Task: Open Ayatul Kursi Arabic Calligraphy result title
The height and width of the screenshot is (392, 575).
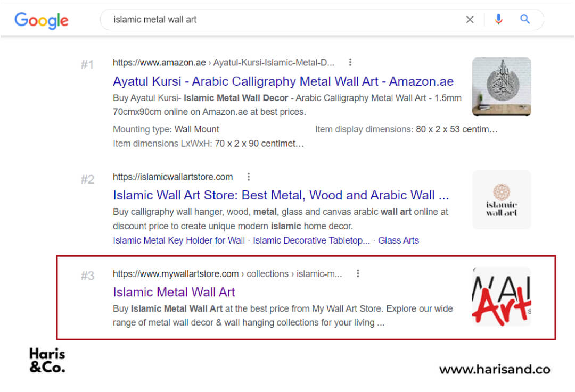Action: coord(283,81)
